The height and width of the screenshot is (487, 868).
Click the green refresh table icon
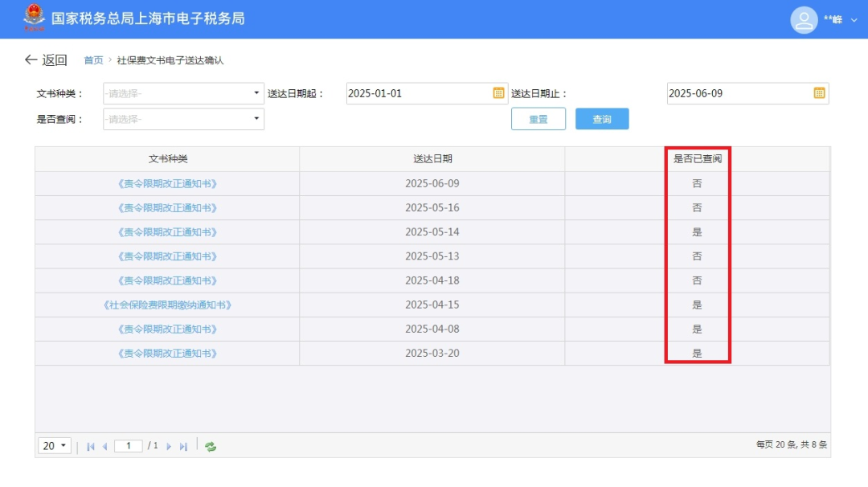tap(211, 447)
